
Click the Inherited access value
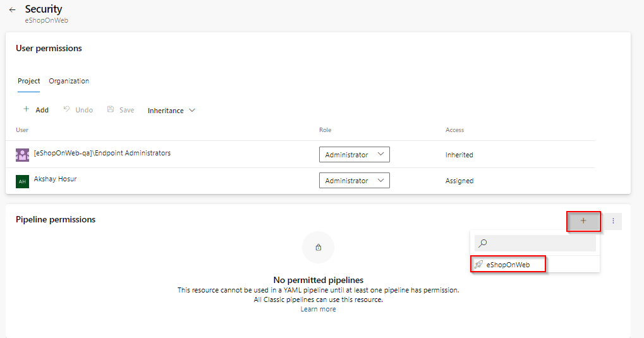click(459, 155)
